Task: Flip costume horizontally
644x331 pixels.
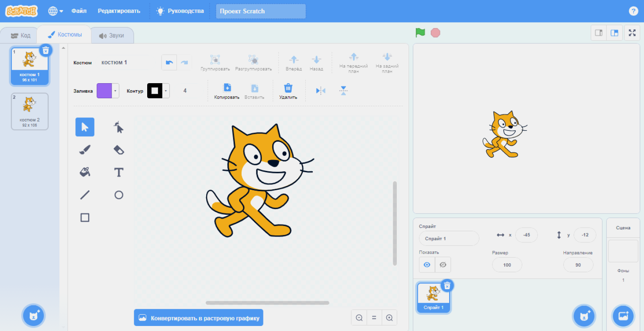Action: [x=321, y=91]
